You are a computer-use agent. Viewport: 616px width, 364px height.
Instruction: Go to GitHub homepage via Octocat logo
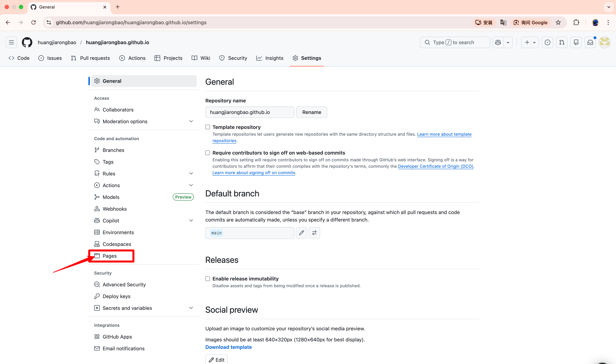pos(27,42)
